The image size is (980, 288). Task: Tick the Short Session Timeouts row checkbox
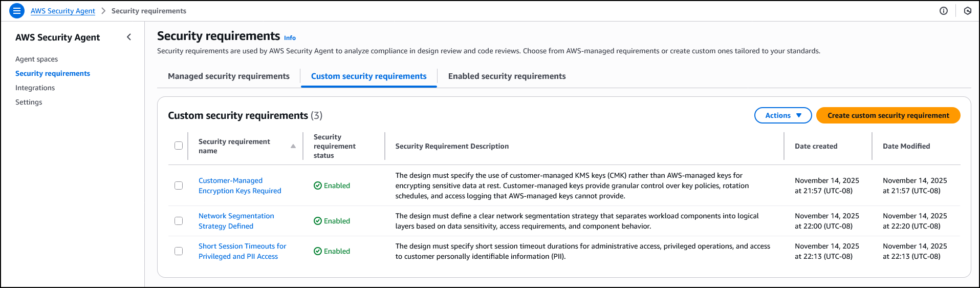(x=179, y=251)
